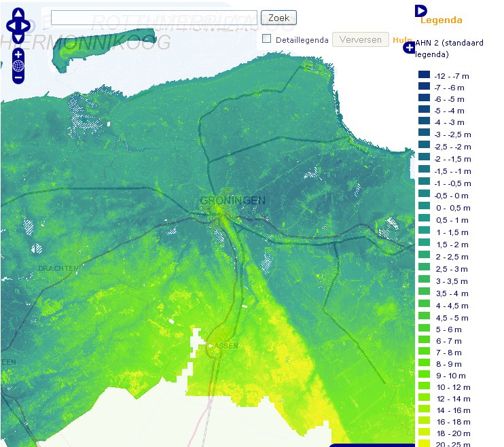Click the Zoek search button

tap(279, 18)
